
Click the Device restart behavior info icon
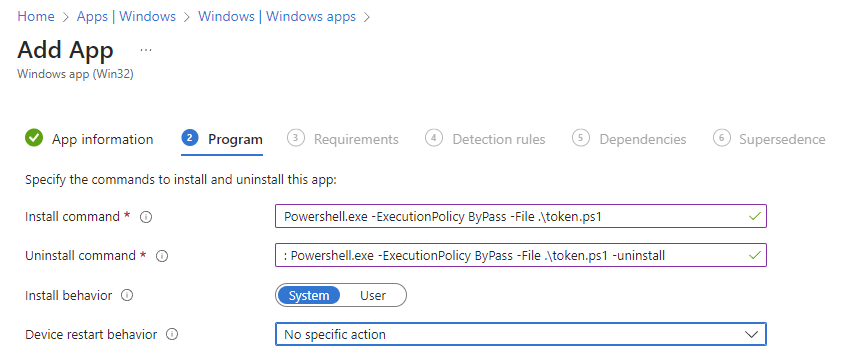coord(172,335)
